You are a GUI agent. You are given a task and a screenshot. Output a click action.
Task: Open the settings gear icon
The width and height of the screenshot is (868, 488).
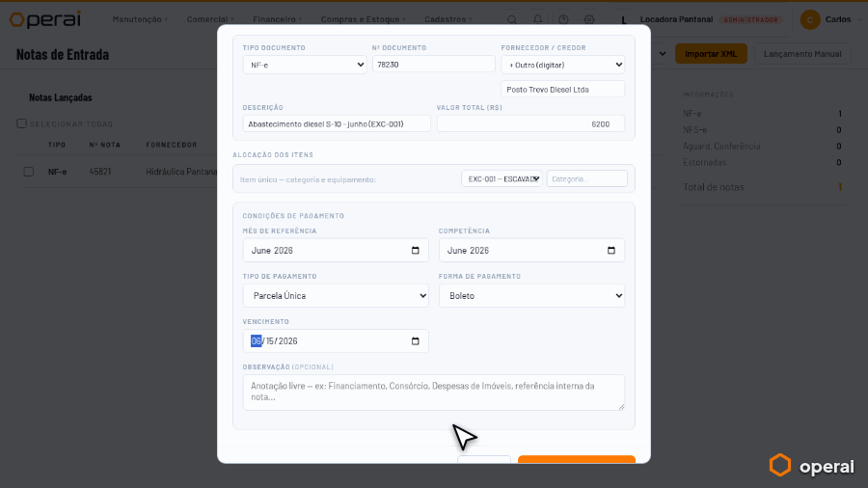589,19
